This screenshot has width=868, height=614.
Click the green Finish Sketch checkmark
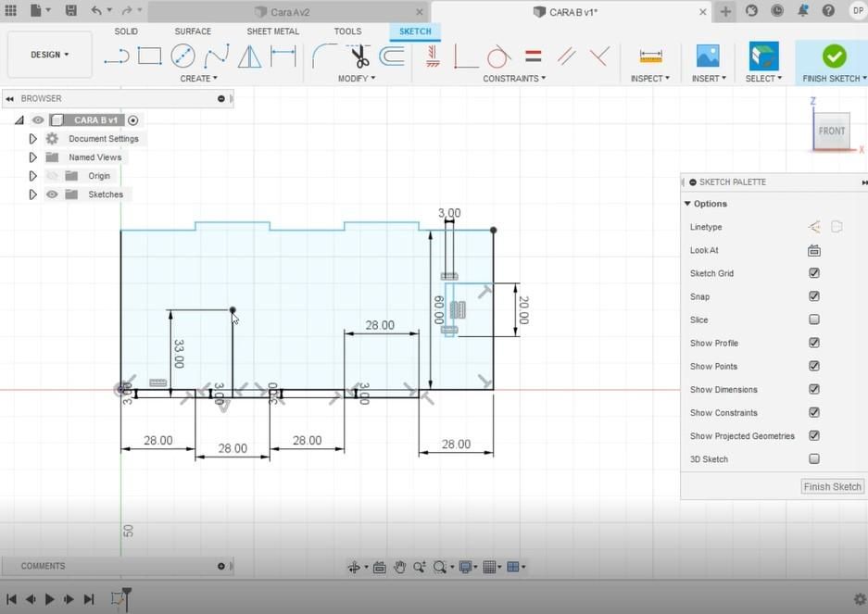tap(835, 56)
